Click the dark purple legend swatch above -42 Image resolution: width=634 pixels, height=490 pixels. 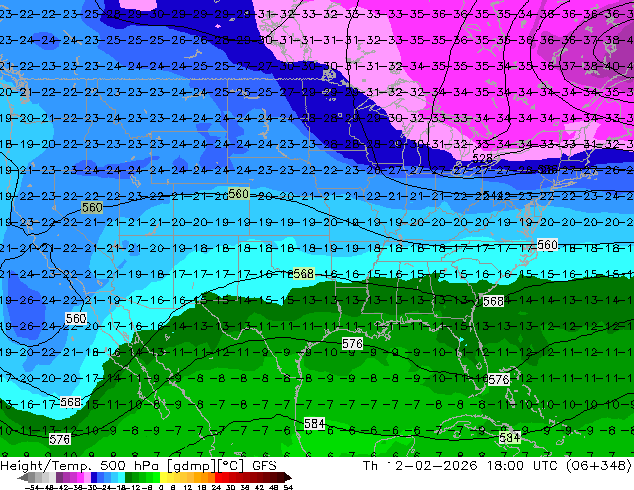[59, 477]
